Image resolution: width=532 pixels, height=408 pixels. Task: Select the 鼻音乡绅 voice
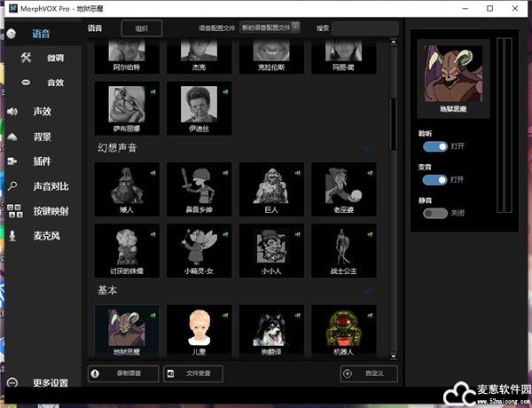(199, 189)
